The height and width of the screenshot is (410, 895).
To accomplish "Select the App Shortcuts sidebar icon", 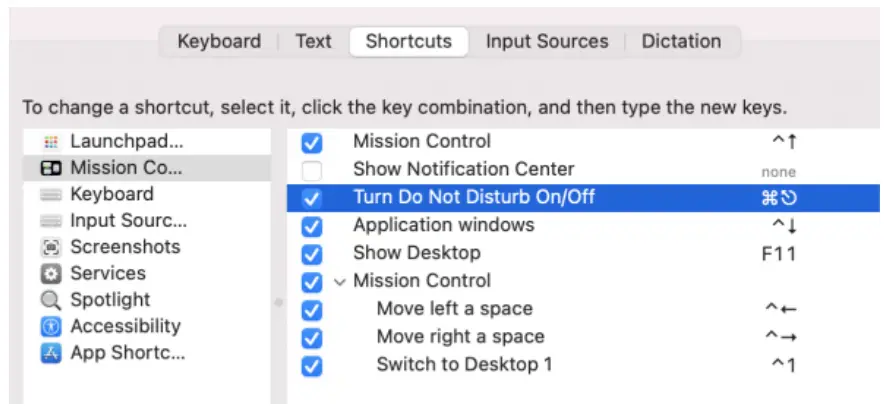I will pos(51,353).
